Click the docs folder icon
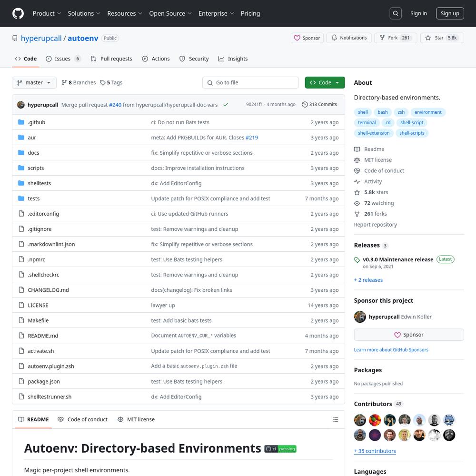476x476 pixels. (21, 152)
